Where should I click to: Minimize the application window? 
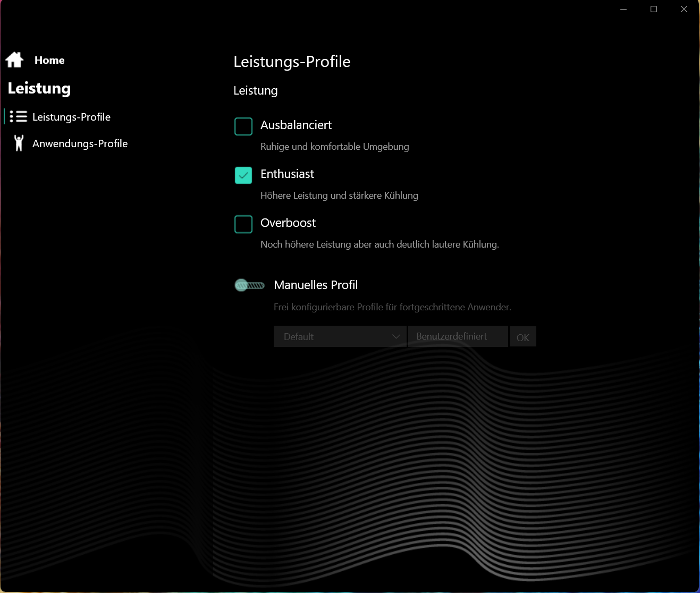pyautogui.click(x=623, y=9)
